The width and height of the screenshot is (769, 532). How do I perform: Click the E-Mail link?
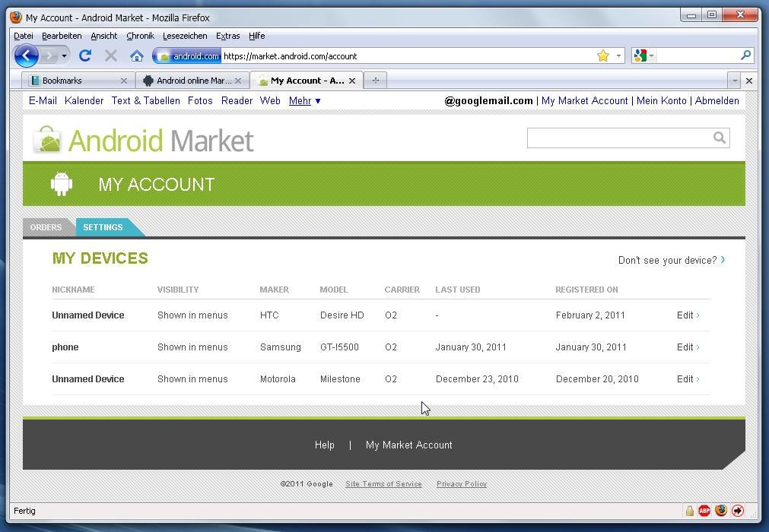43,100
